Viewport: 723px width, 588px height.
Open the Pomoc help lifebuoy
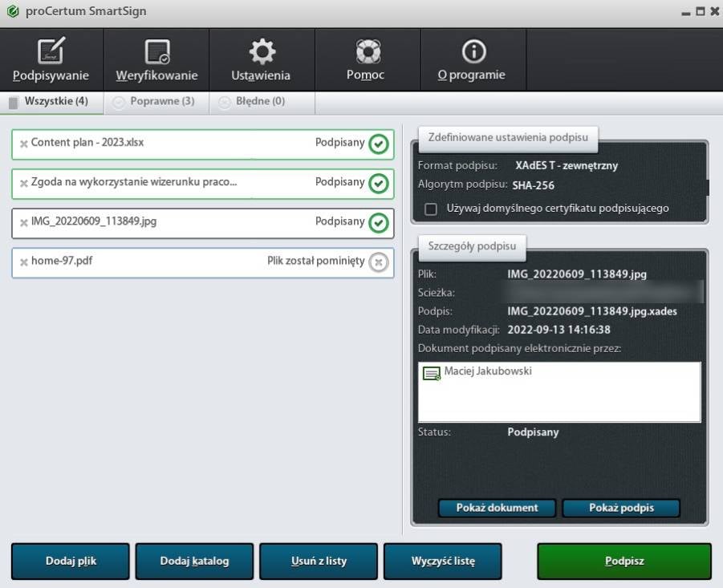click(367, 60)
